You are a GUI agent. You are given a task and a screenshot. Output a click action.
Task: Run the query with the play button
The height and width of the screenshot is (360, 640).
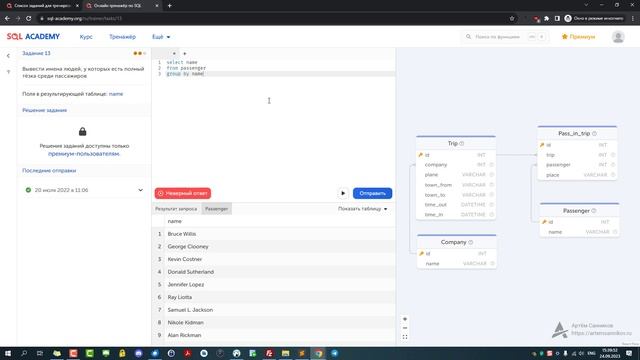coord(343,193)
